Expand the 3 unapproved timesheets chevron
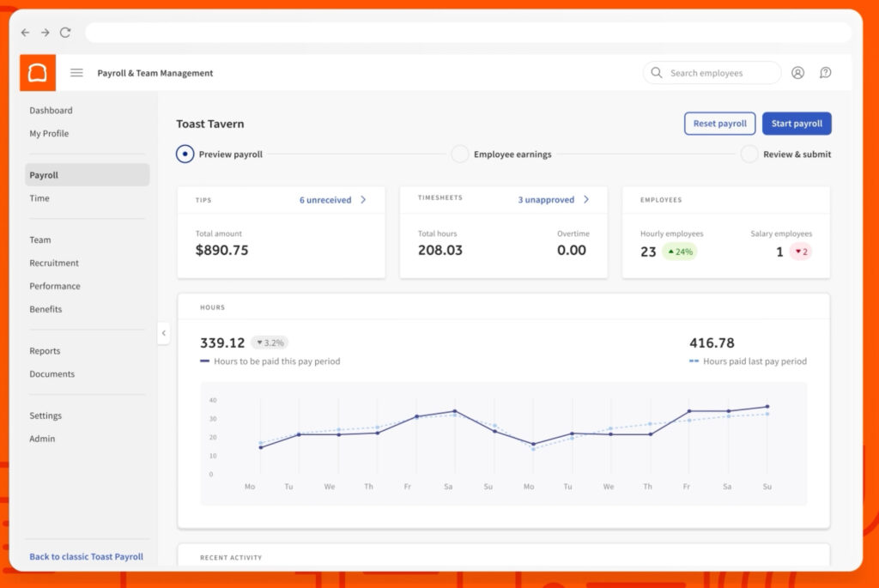This screenshot has width=879, height=588. pyautogui.click(x=586, y=199)
